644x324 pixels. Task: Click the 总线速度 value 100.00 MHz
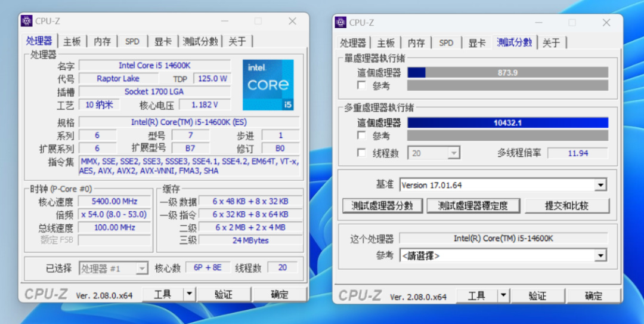point(114,227)
